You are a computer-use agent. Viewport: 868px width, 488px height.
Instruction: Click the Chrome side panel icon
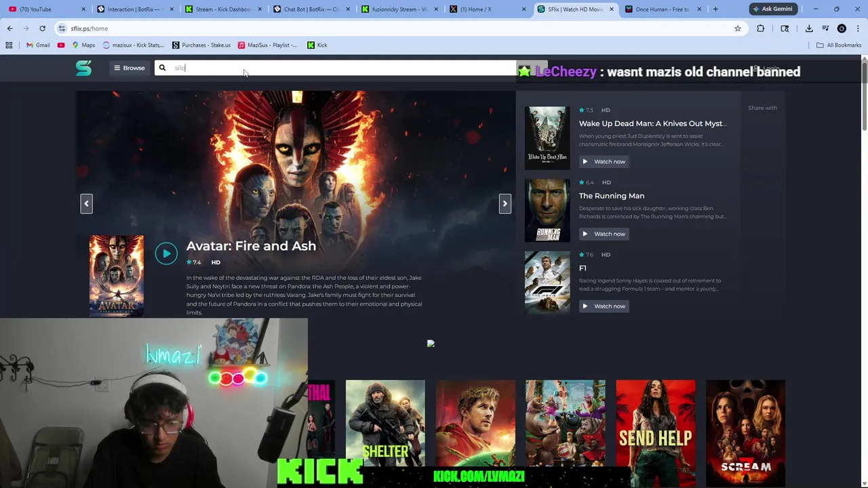click(785, 28)
